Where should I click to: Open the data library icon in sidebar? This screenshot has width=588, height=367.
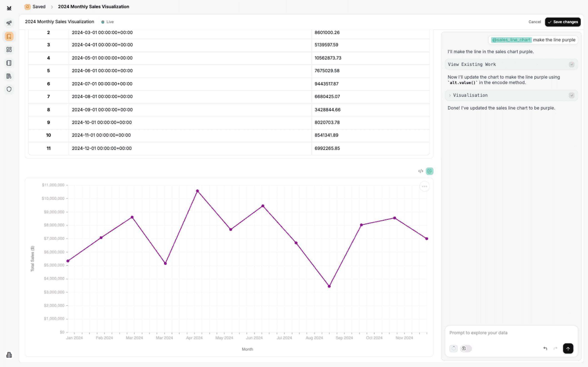click(9, 76)
